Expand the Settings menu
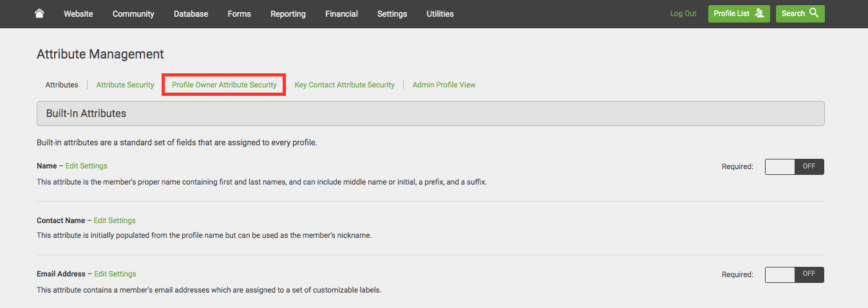The height and width of the screenshot is (308, 868). pyautogui.click(x=392, y=14)
